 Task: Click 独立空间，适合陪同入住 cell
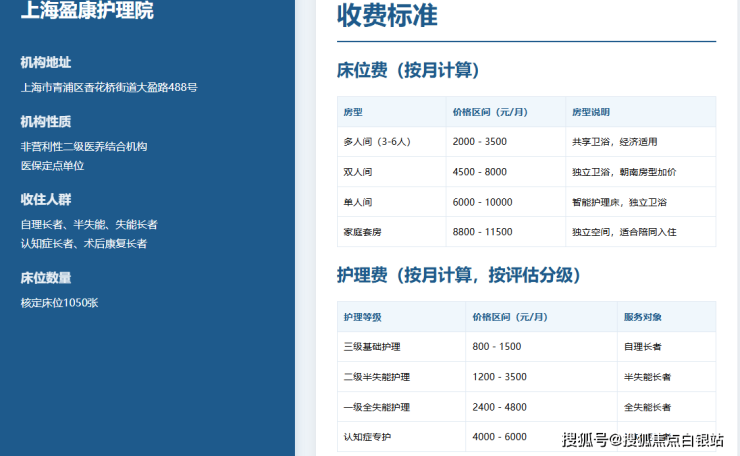coord(624,232)
